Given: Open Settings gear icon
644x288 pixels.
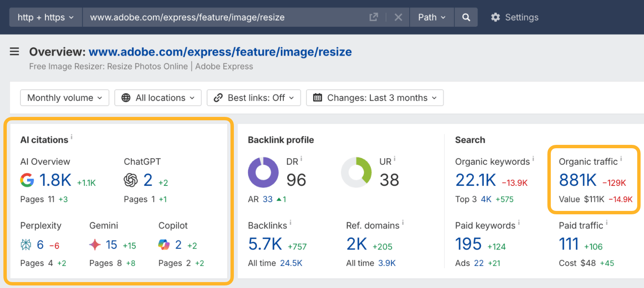Looking at the screenshot, I should click(495, 17).
